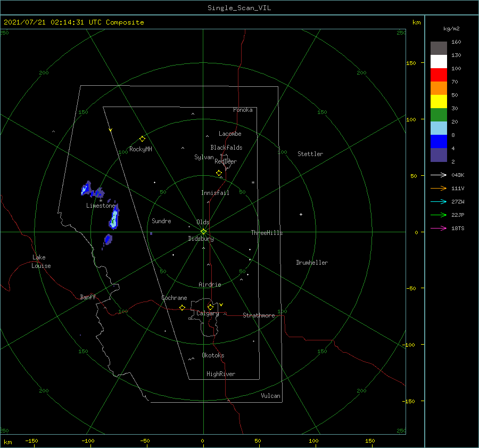Click the -150 label on bottom axis

pos(31,441)
